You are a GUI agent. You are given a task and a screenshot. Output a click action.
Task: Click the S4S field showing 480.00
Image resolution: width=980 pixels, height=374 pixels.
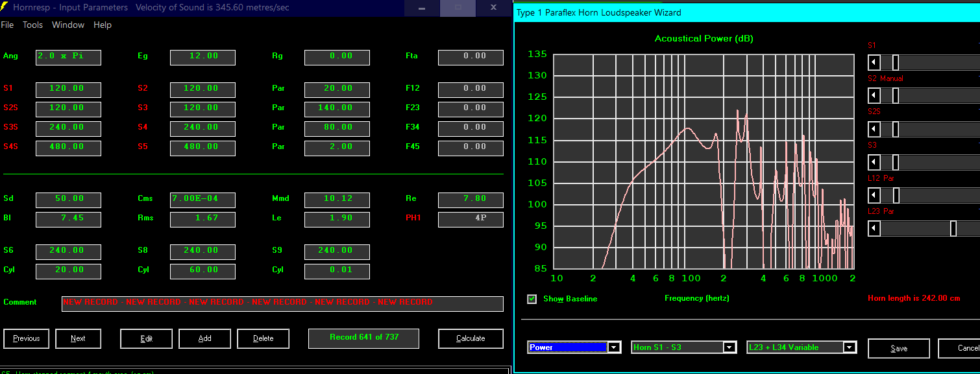point(69,148)
